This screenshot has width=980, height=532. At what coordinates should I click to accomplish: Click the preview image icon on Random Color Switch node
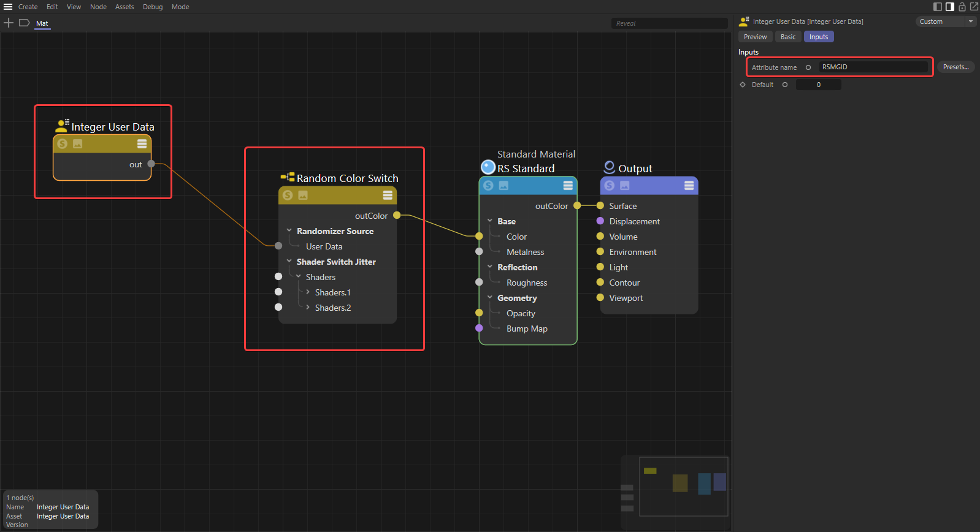pyautogui.click(x=303, y=195)
